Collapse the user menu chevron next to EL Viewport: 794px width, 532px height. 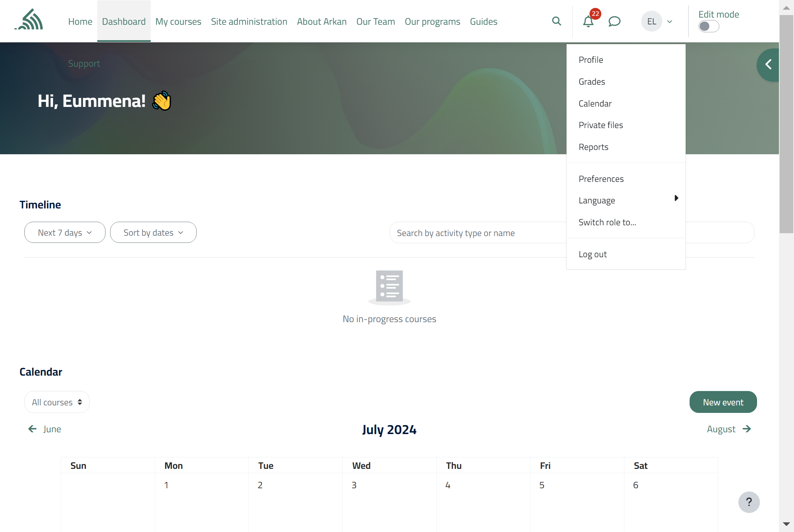[x=670, y=22]
